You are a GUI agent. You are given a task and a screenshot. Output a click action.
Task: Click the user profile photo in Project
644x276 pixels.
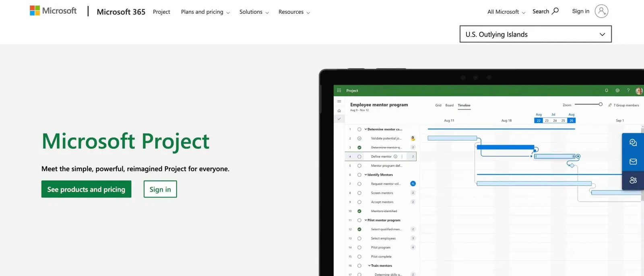(639, 91)
